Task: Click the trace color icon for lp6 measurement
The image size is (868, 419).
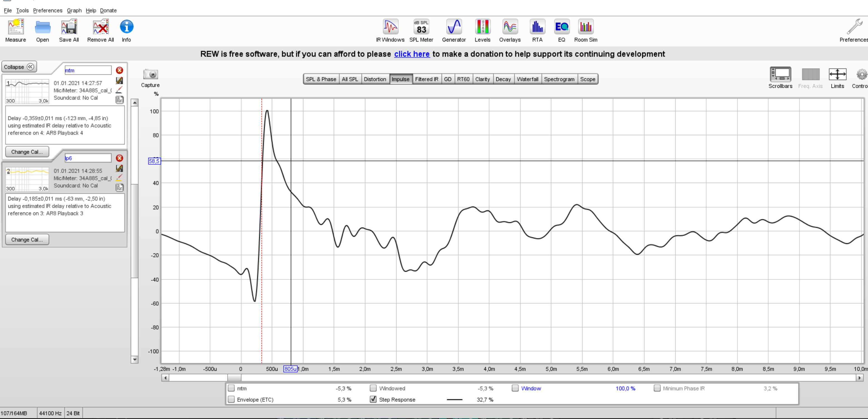Action: (119, 168)
